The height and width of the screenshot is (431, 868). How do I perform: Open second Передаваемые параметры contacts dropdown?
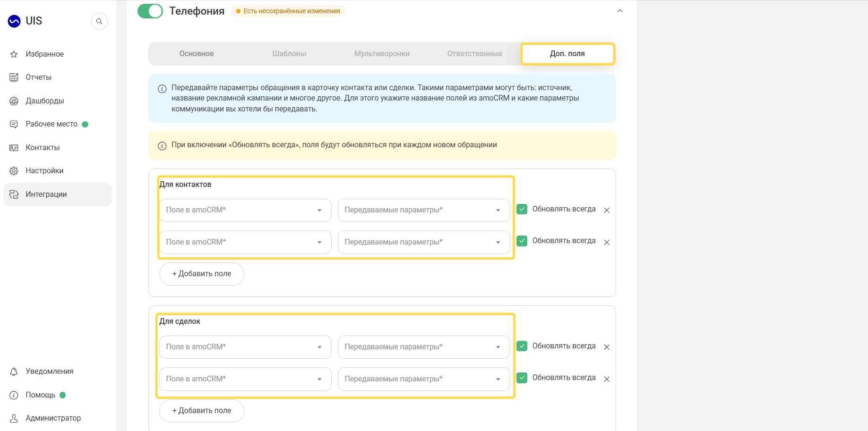tap(424, 242)
